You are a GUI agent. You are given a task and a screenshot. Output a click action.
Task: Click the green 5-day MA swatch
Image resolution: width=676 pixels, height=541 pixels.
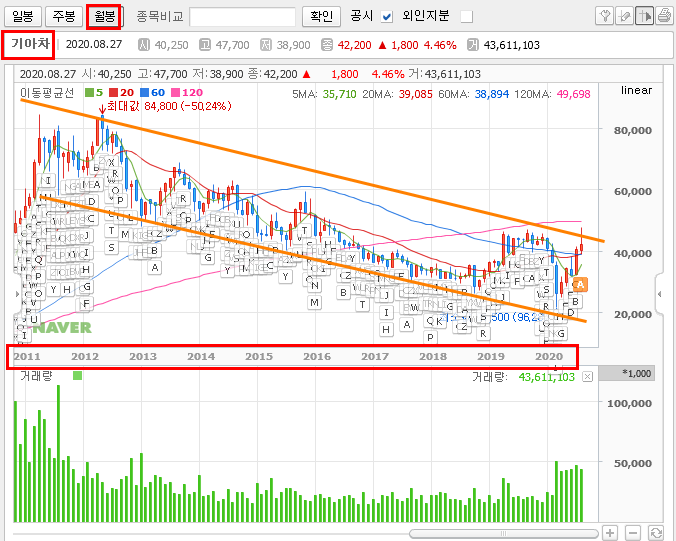tap(89, 92)
